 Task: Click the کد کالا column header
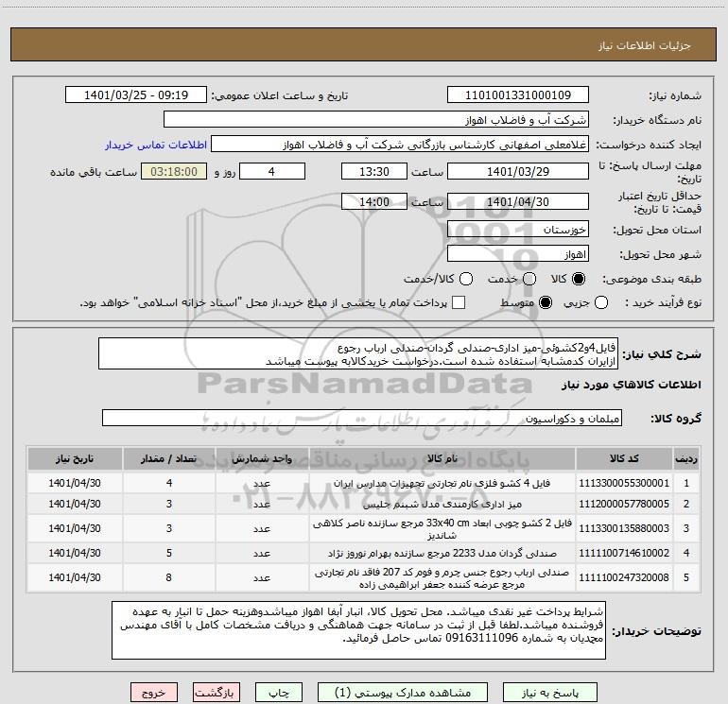pyautogui.click(x=624, y=459)
